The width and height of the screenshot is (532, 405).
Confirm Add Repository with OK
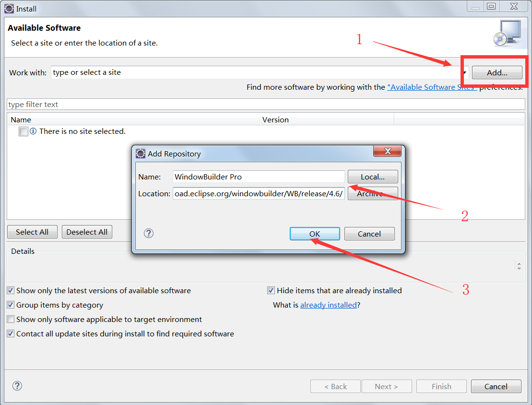pyautogui.click(x=315, y=234)
